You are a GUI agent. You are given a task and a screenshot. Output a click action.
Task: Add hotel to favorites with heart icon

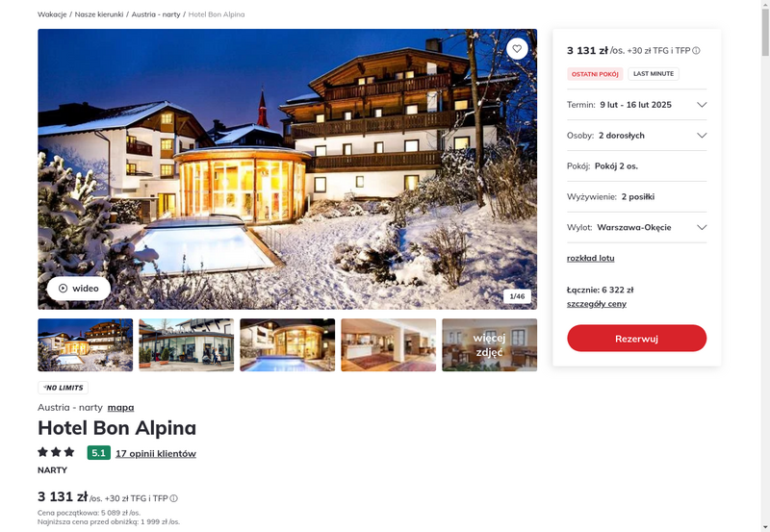pos(517,49)
